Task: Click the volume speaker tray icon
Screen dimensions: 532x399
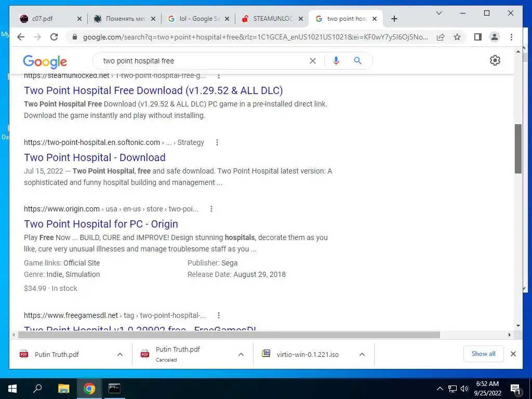Action: (464, 389)
